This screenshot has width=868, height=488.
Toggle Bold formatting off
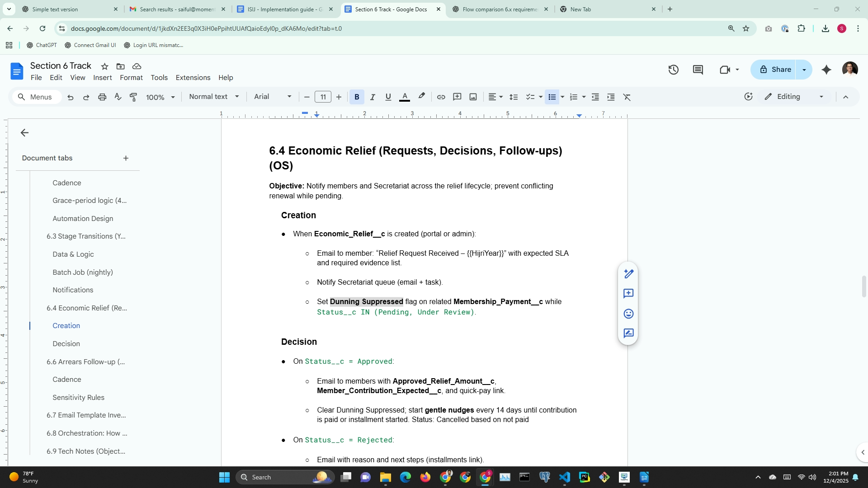(x=357, y=97)
